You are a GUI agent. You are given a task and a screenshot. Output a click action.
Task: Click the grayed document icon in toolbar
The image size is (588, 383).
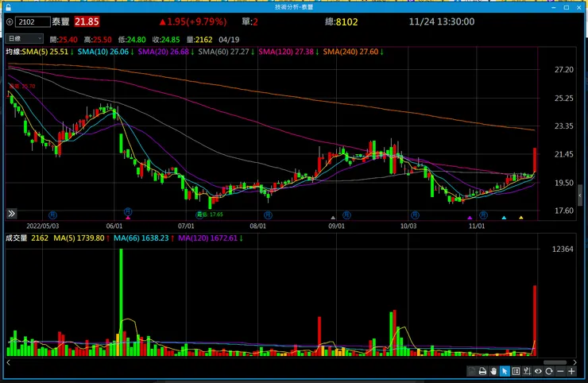[x=471, y=371]
